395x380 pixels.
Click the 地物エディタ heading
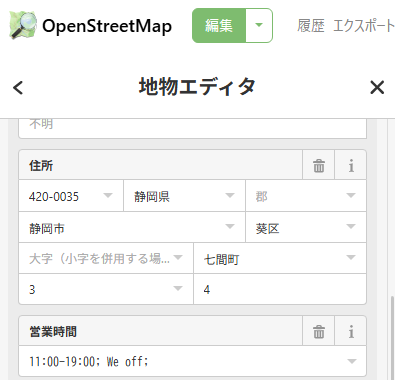coord(197,87)
